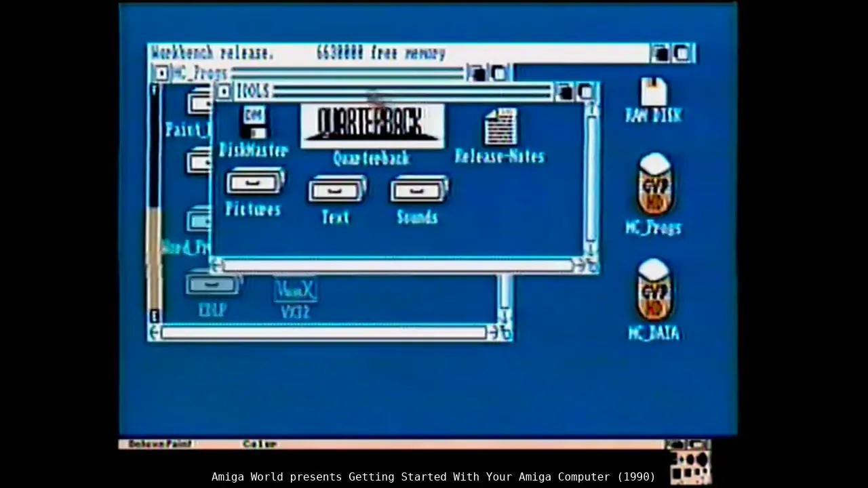This screenshot has width=868, height=488.
Task: Click the MC_Progs window close gadget
Action: tap(161, 73)
